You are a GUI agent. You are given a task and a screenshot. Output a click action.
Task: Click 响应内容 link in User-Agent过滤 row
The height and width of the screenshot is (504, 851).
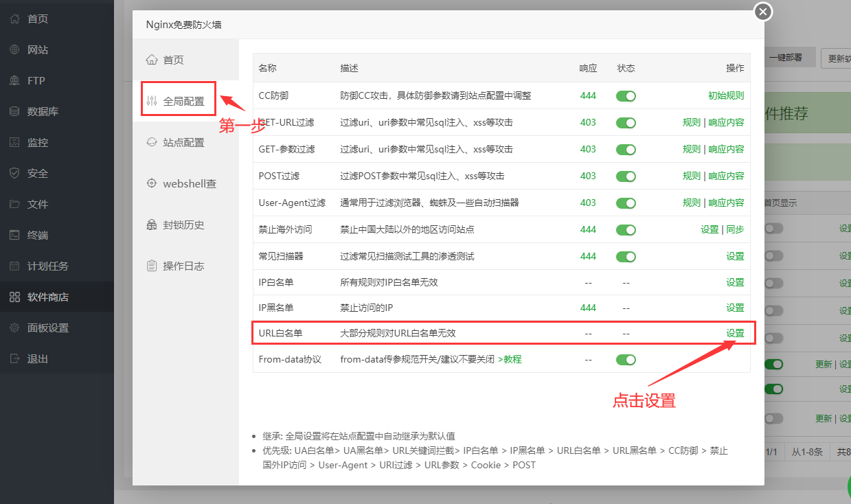[x=727, y=203]
